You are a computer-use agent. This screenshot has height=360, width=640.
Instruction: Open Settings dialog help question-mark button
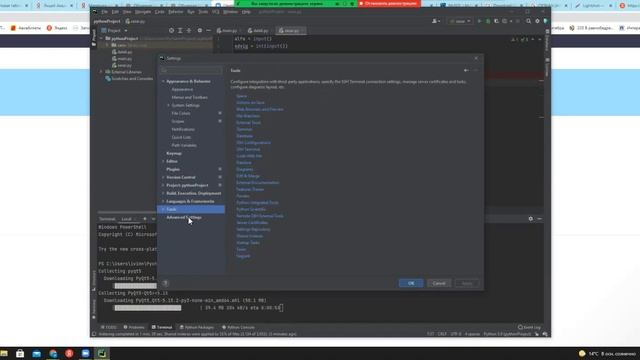165,283
